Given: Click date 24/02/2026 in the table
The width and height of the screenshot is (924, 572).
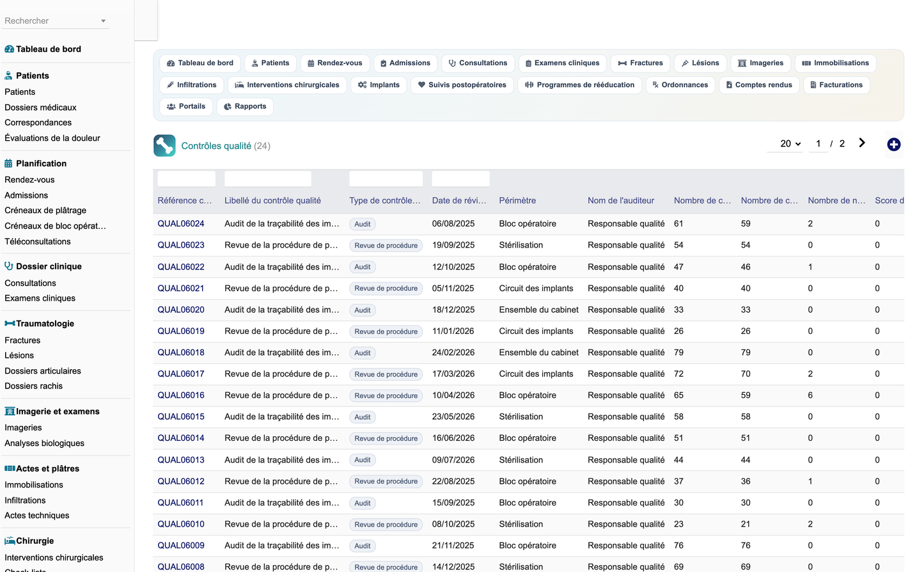Looking at the screenshot, I should pyautogui.click(x=453, y=353).
